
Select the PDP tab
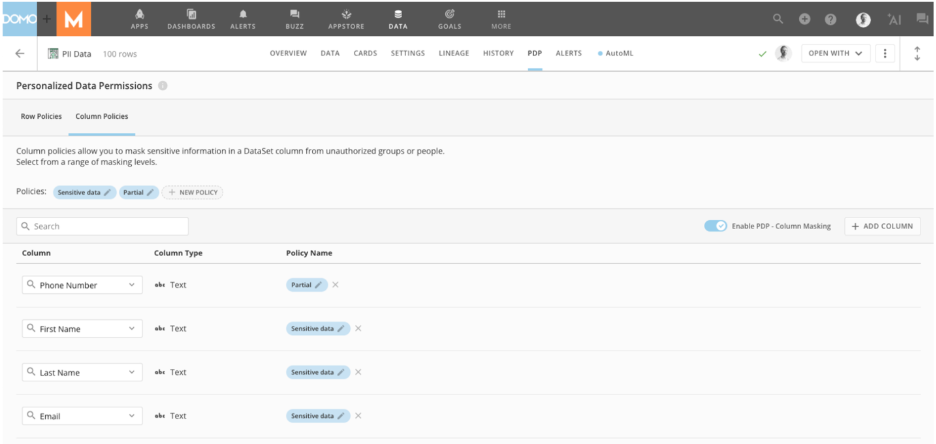(535, 53)
